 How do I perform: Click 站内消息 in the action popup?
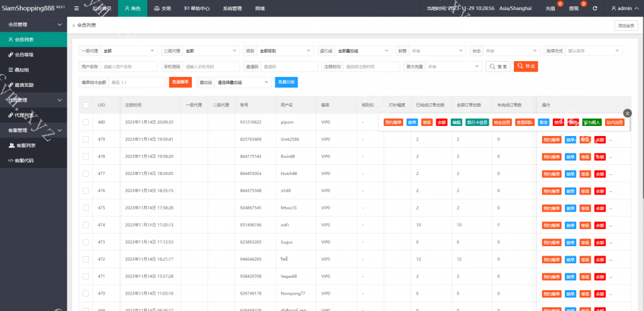point(614,122)
